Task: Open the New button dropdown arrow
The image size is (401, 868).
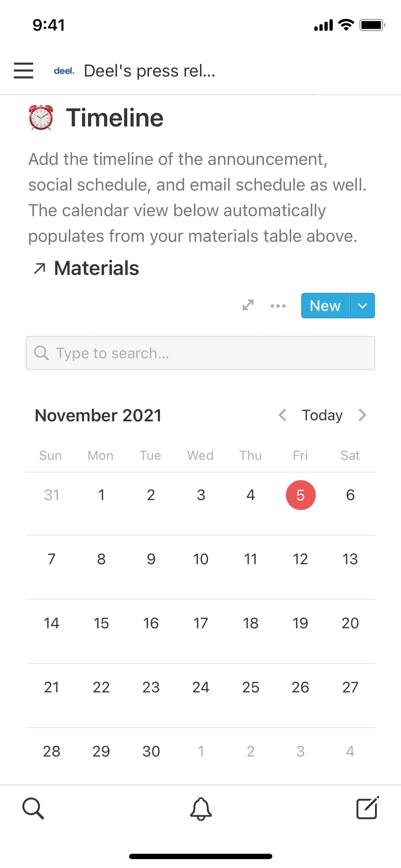Action: tap(363, 306)
